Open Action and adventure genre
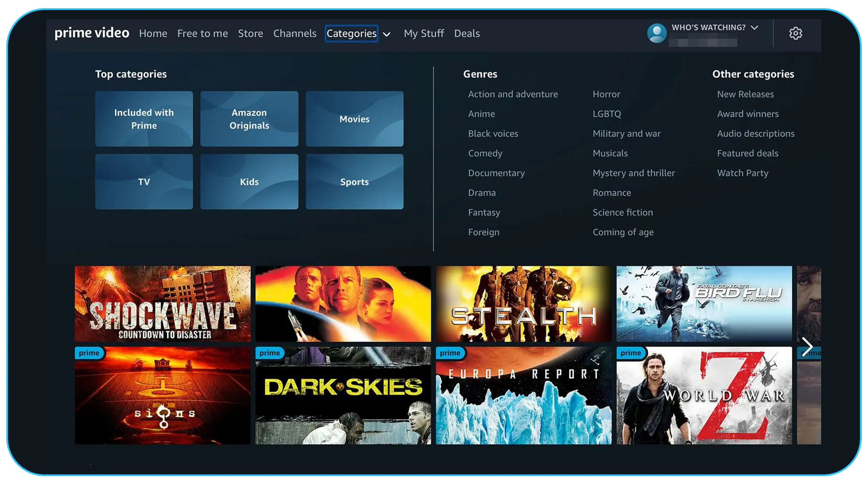This screenshot has height=484, width=868. [513, 94]
